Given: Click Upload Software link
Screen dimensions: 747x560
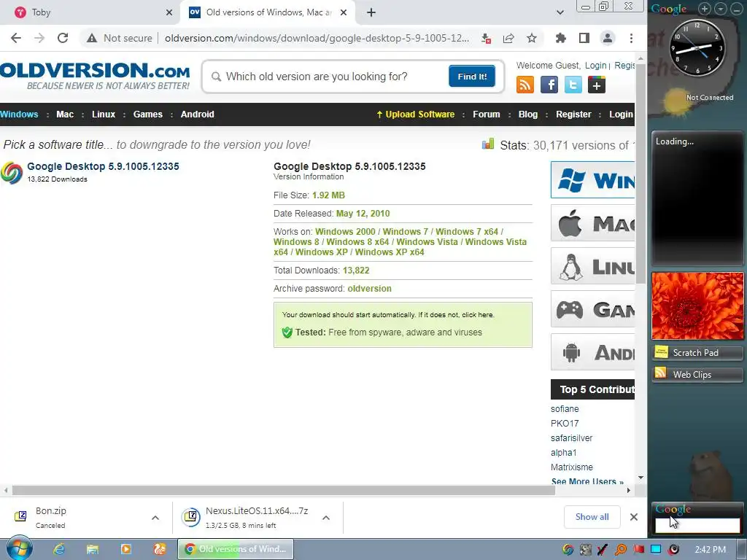Looking at the screenshot, I should pyautogui.click(x=415, y=114).
